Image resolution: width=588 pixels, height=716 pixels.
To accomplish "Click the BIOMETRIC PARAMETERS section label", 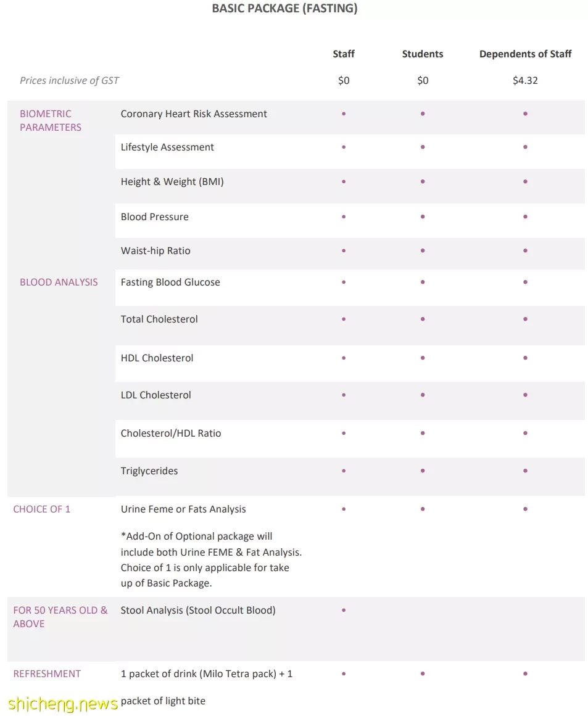I will point(50,120).
